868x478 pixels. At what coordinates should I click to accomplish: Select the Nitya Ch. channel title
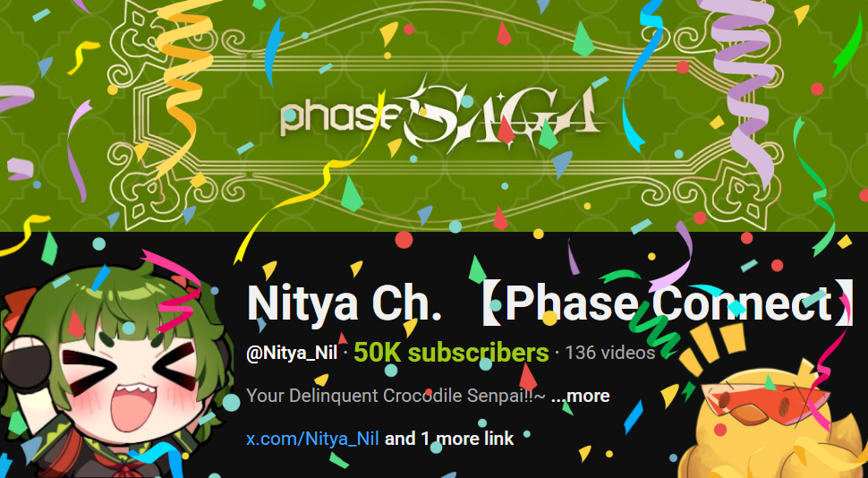(x=344, y=303)
